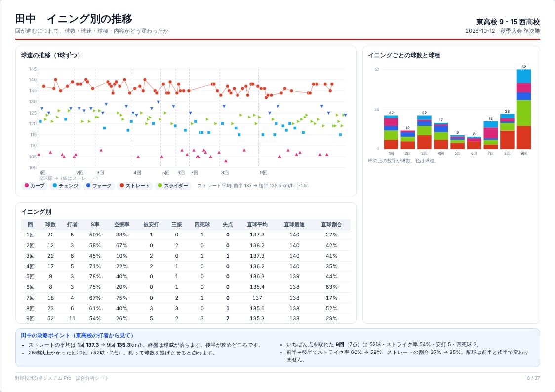Toggle the ストレート legend chip
The width and height of the screenshot is (555, 392).
134,186
